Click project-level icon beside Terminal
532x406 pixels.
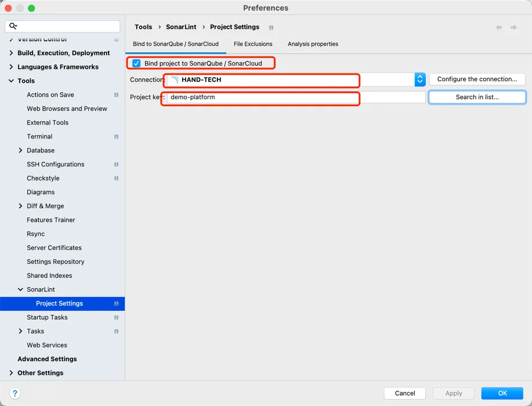[117, 137]
